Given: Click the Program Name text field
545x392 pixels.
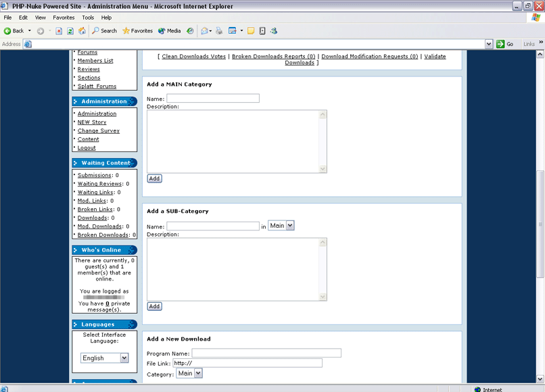Looking at the screenshot, I should pos(266,353).
